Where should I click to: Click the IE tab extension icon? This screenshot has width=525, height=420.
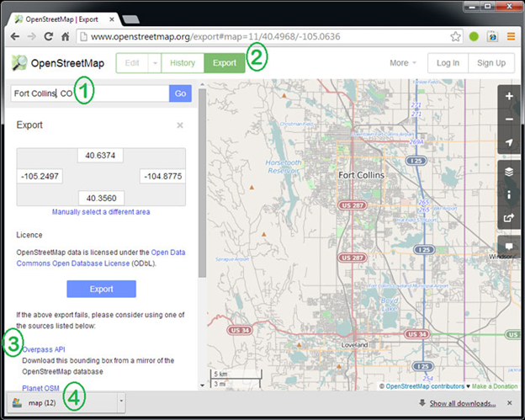coord(492,36)
